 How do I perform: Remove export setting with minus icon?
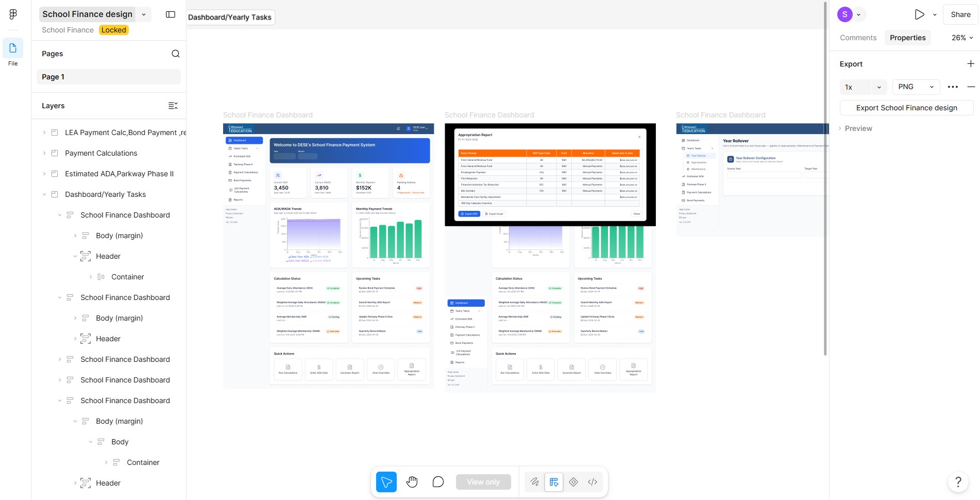coord(971,87)
